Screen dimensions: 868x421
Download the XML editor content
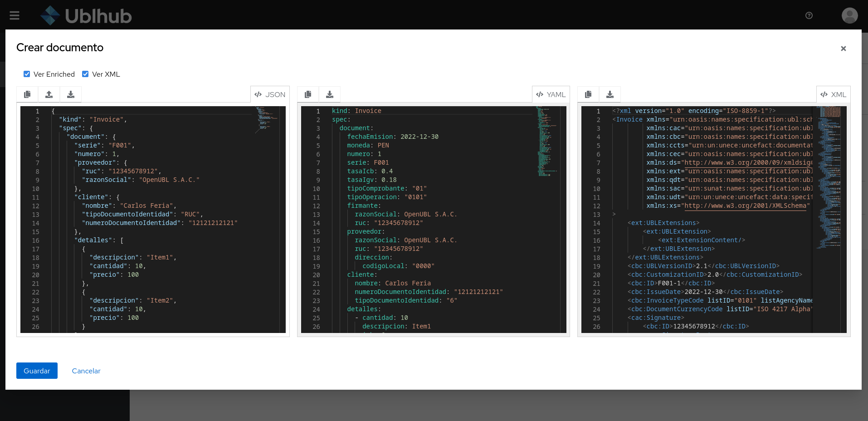point(610,94)
